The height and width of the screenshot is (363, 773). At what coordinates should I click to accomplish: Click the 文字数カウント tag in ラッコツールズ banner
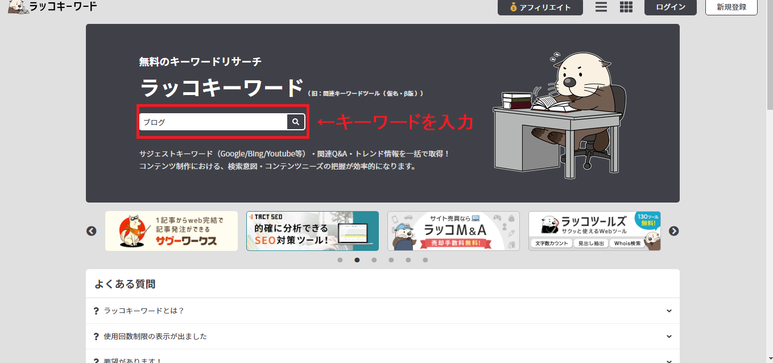pos(552,244)
